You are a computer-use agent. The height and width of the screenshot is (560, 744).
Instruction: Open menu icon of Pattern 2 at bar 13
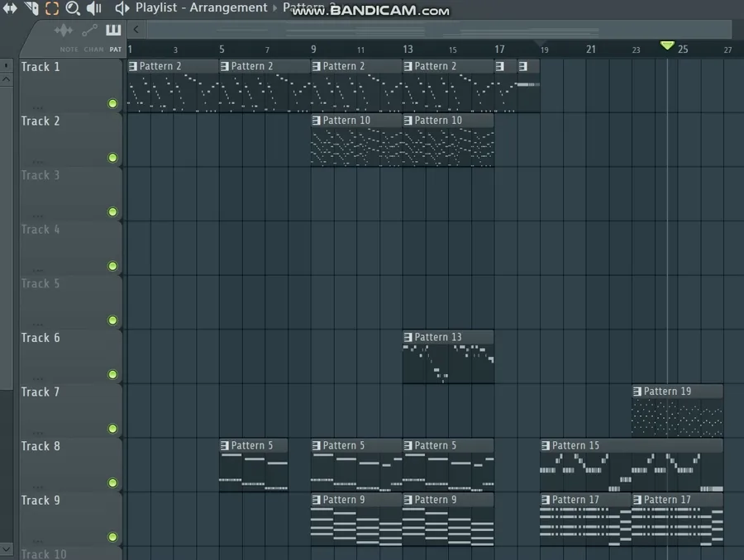point(408,66)
